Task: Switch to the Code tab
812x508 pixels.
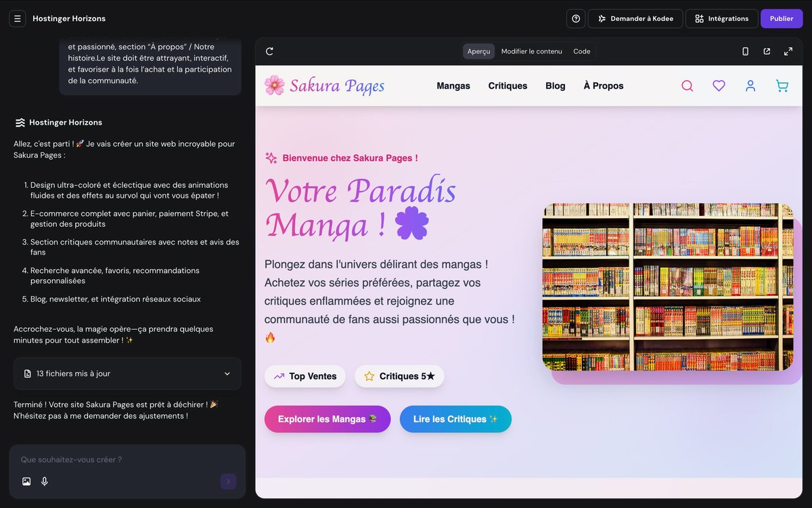Action: pyautogui.click(x=581, y=51)
